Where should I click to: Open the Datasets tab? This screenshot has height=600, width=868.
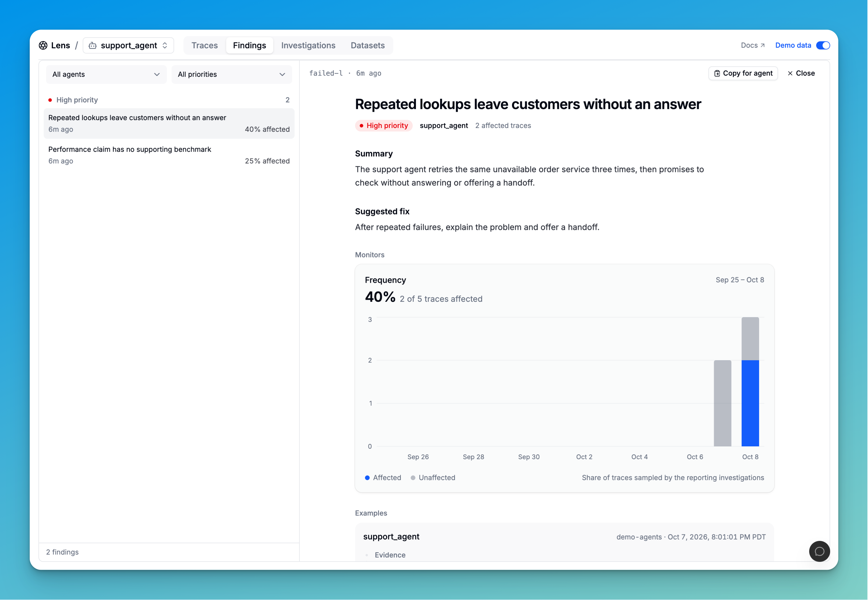point(368,45)
